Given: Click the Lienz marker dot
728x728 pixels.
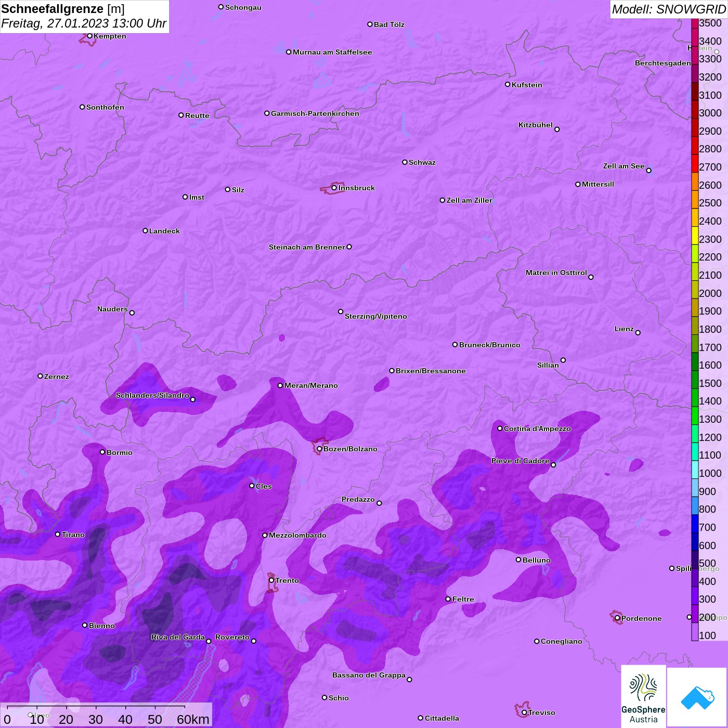Looking at the screenshot, I should pyautogui.click(x=638, y=333).
